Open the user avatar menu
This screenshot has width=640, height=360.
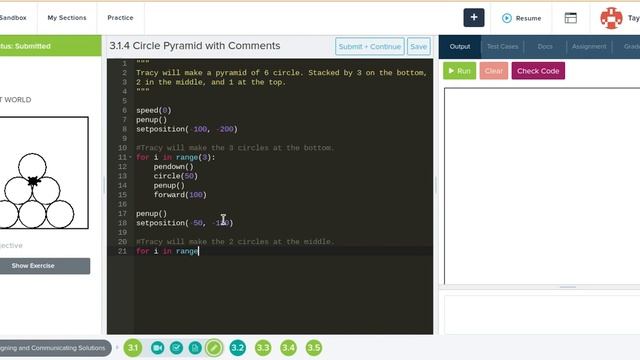click(x=611, y=18)
